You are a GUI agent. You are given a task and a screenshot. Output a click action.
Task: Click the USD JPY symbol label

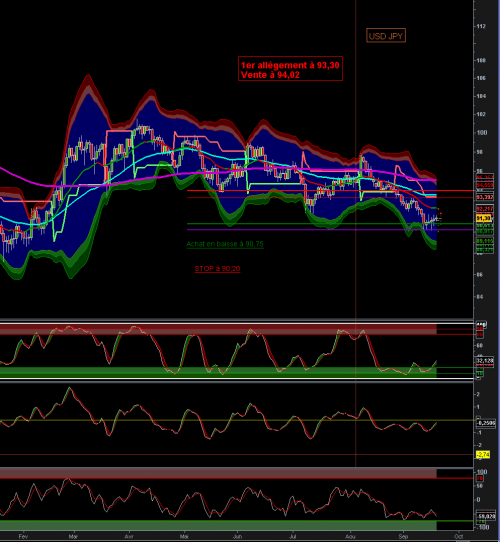[386, 36]
